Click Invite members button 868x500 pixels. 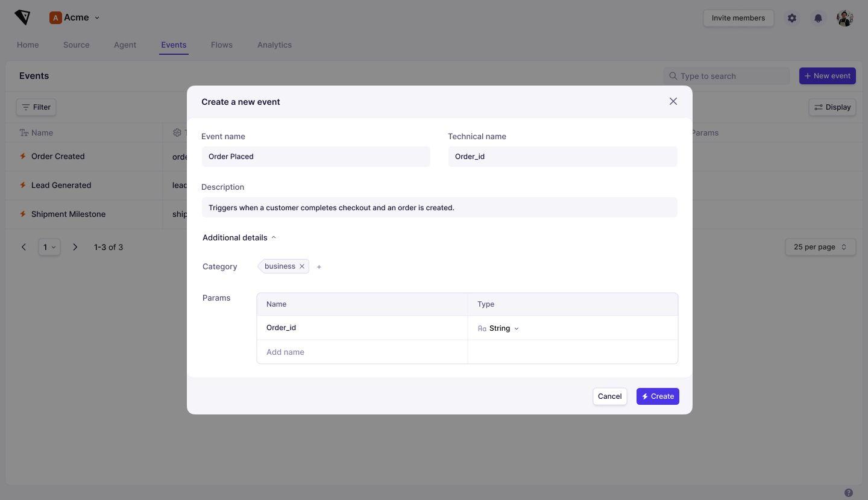(x=738, y=18)
